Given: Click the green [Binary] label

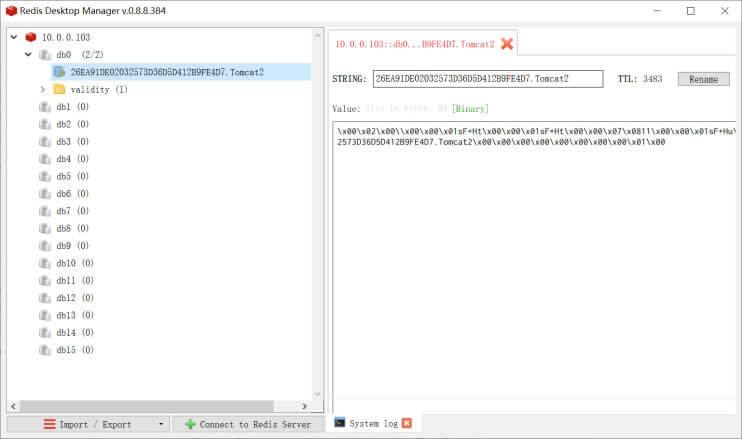Looking at the screenshot, I should click(x=470, y=109).
